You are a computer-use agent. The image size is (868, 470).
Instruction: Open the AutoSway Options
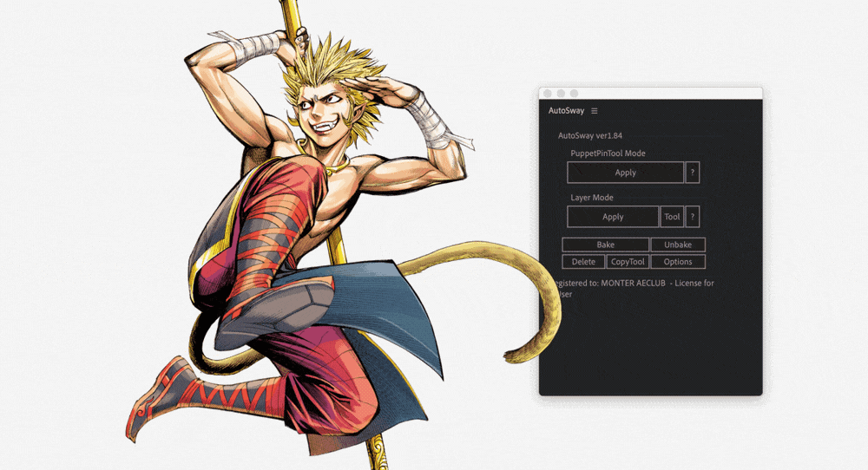click(x=678, y=262)
